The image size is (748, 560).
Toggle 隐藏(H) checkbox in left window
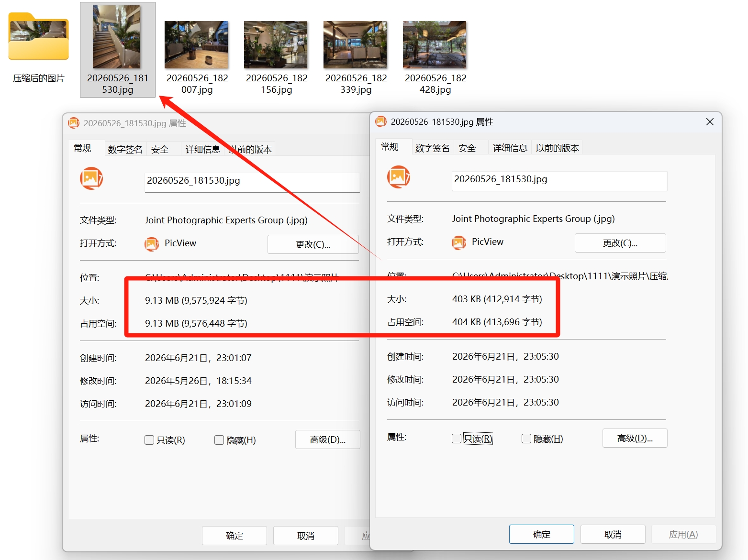coord(219,440)
